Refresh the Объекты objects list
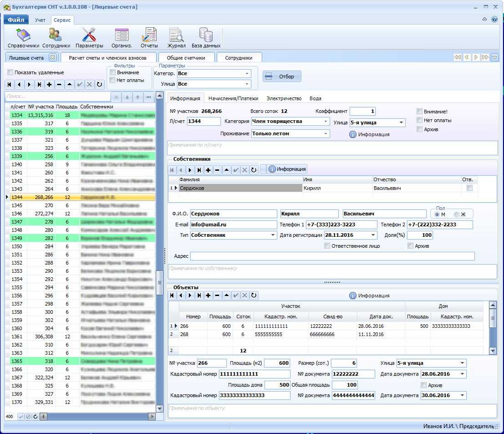 (x=254, y=295)
